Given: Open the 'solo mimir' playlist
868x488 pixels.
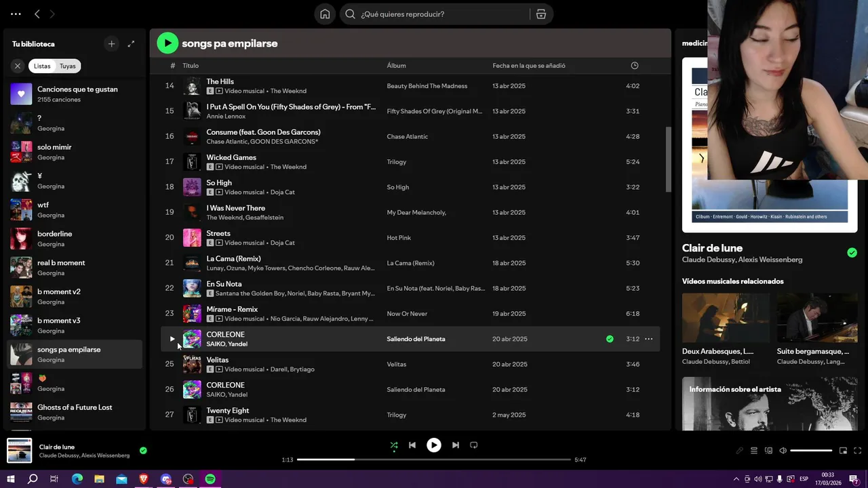Looking at the screenshot, I should pyautogui.click(x=75, y=152).
